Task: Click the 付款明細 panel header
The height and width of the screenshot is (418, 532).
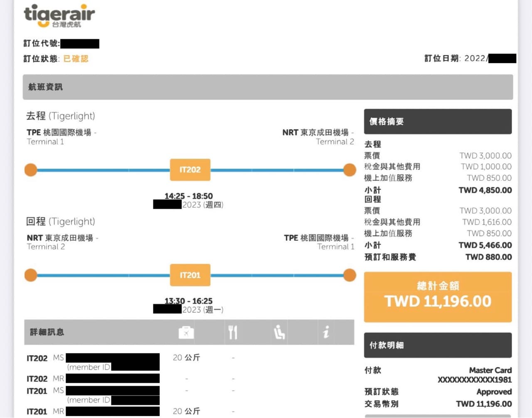Action: pos(438,345)
